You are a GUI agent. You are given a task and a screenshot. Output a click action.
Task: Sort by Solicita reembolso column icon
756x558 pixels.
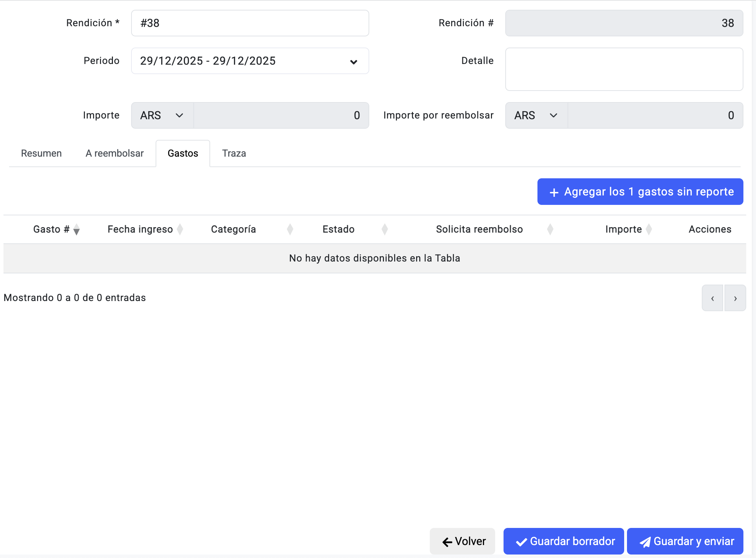click(550, 229)
